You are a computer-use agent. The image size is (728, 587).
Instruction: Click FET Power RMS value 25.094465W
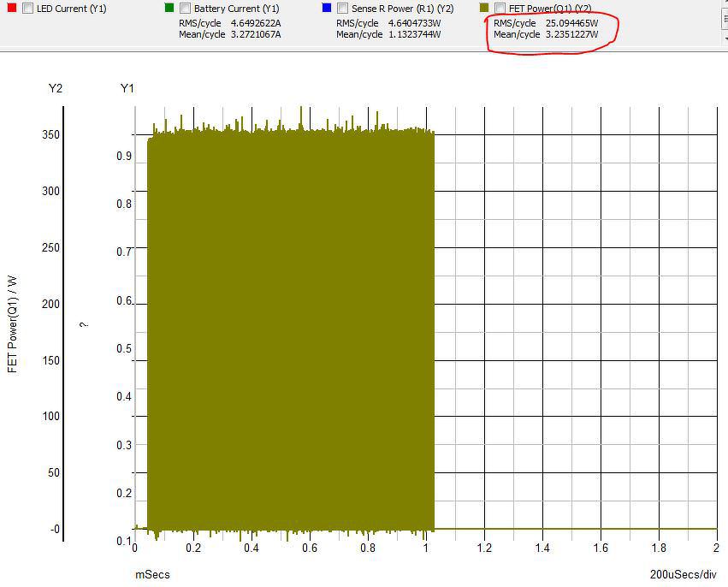572,23
